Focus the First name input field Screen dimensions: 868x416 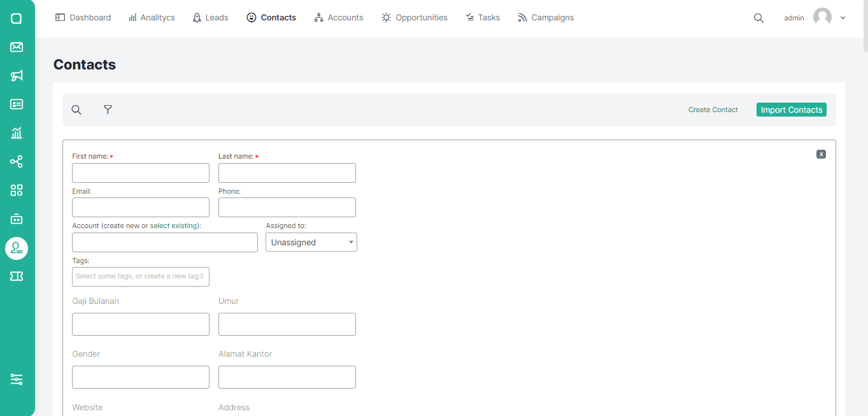[x=140, y=173]
